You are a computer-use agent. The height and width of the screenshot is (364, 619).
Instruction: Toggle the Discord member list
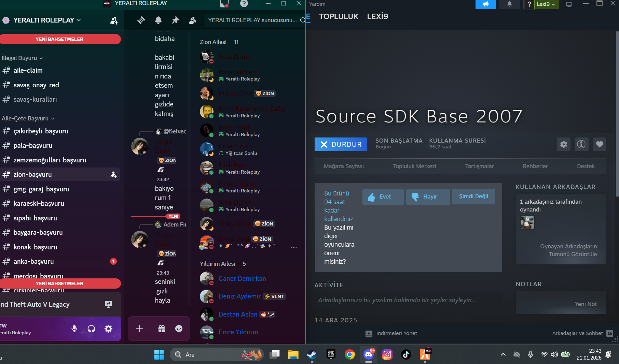click(x=192, y=20)
